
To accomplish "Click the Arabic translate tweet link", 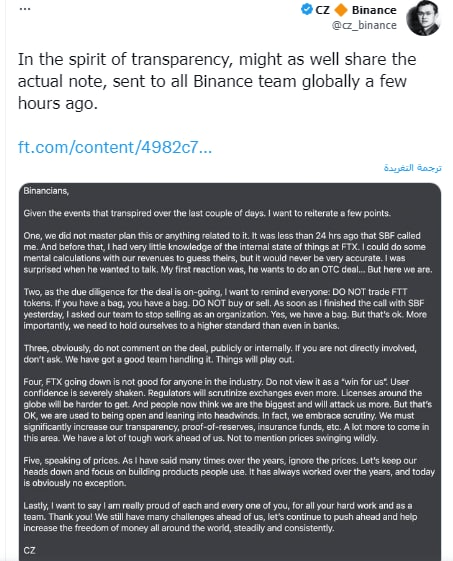I will (x=413, y=168).
